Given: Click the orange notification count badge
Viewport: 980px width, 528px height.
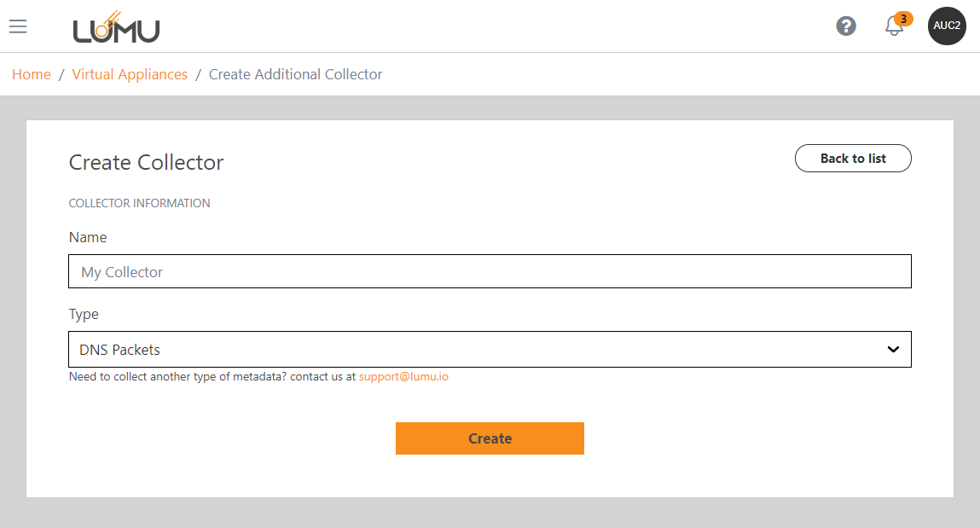Looking at the screenshot, I should pos(903,19).
